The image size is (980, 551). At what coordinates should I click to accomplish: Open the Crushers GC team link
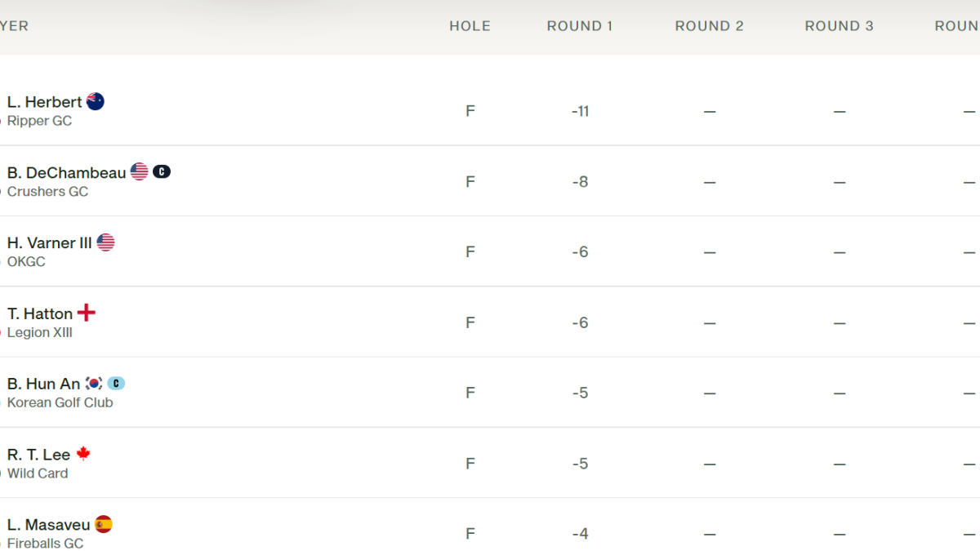48,192
